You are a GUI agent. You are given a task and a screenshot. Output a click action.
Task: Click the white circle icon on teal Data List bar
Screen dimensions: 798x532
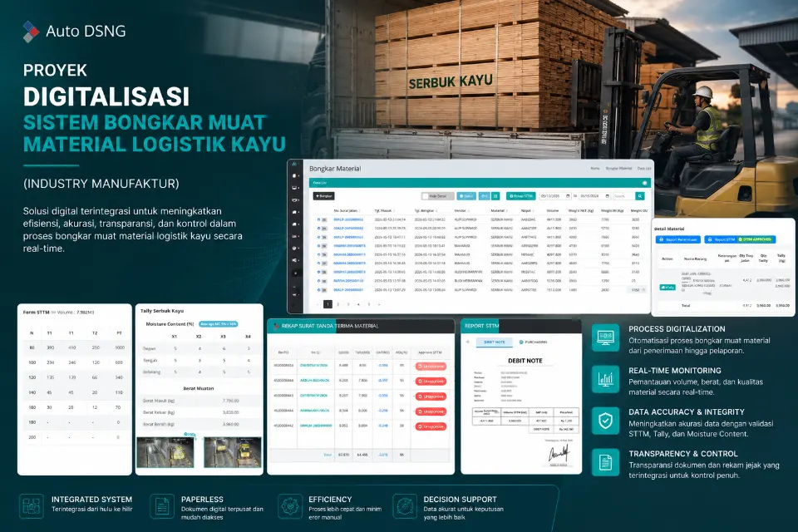coord(645,183)
